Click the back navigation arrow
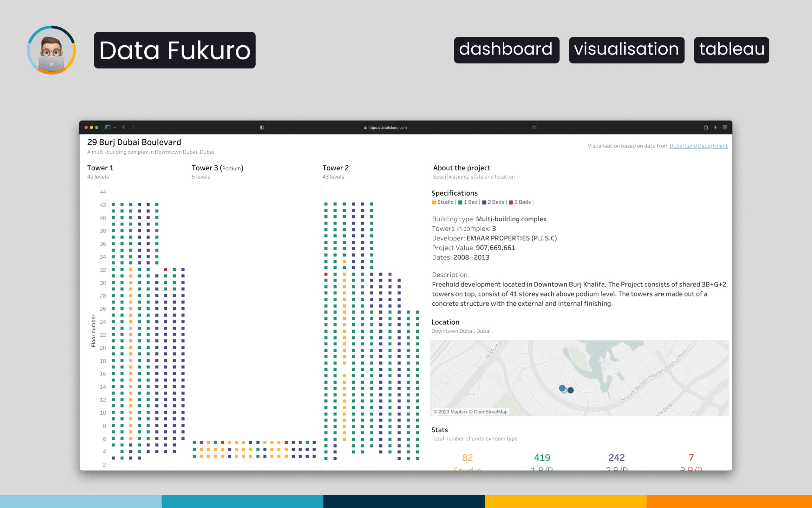This screenshot has width=812, height=508. [124, 127]
